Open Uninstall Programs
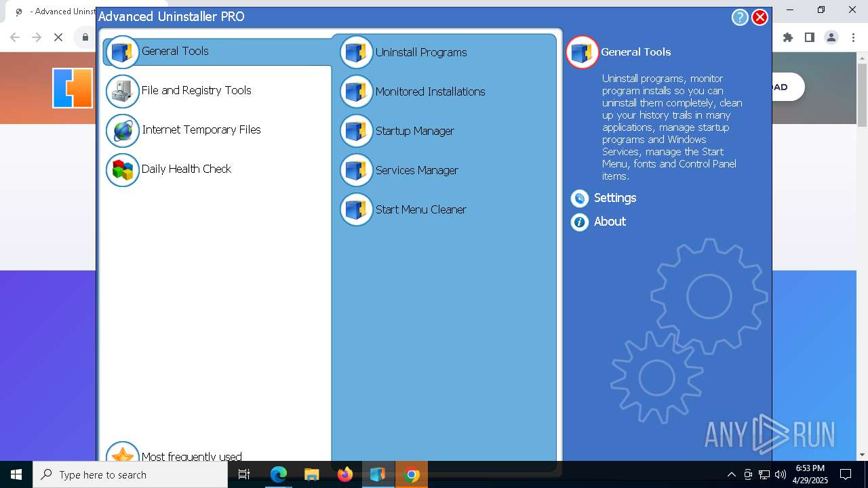This screenshot has width=868, height=488. (x=421, y=52)
